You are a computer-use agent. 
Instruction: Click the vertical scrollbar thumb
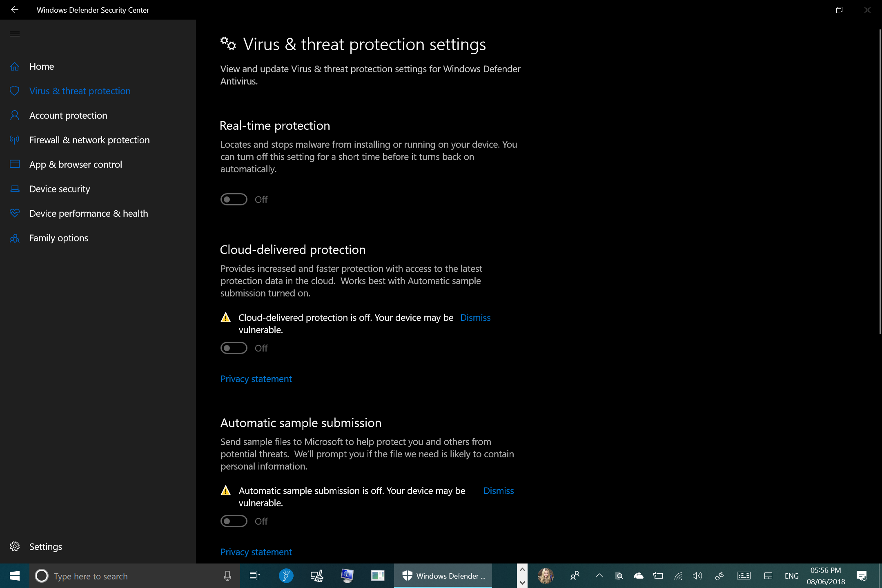click(880, 182)
